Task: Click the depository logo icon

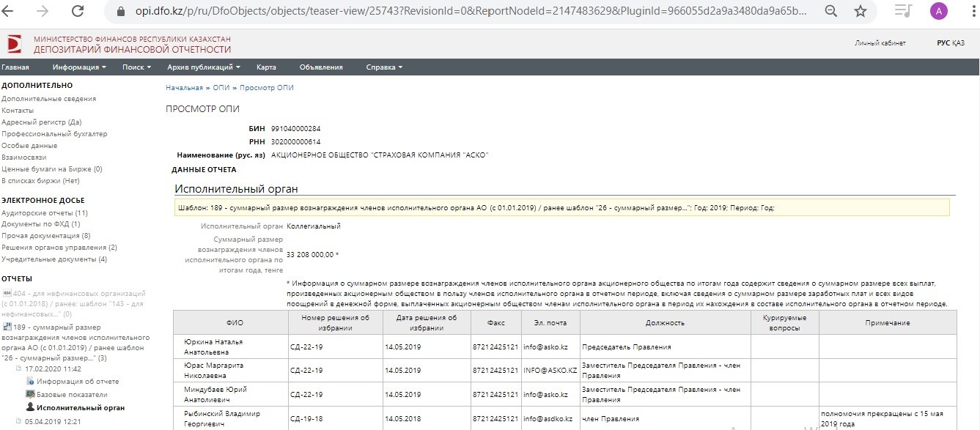Action: pyautogui.click(x=14, y=44)
